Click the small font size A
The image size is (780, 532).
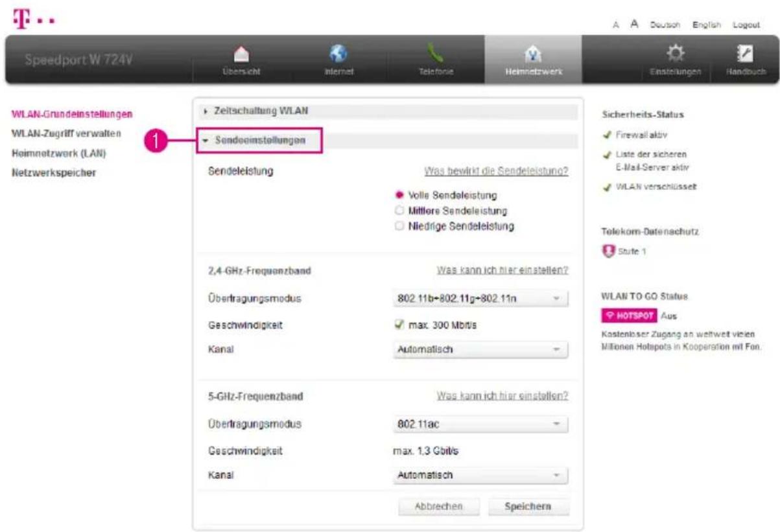click(616, 25)
